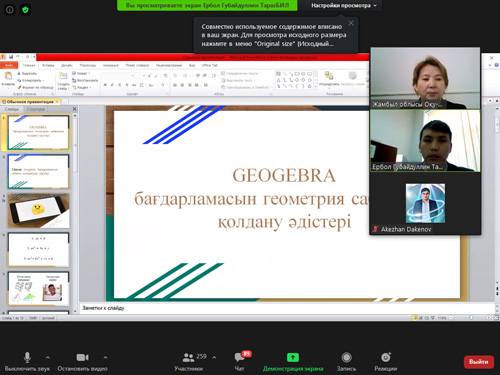Image resolution: width=500 pixels, height=375 pixels.
Task: Close the slide thumbnails pane
Action: [74, 109]
